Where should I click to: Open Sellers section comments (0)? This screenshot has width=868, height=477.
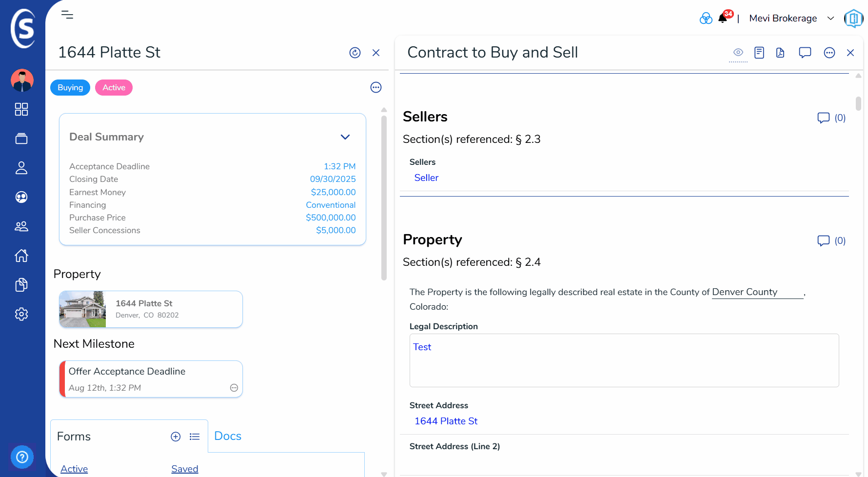point(831,118)
